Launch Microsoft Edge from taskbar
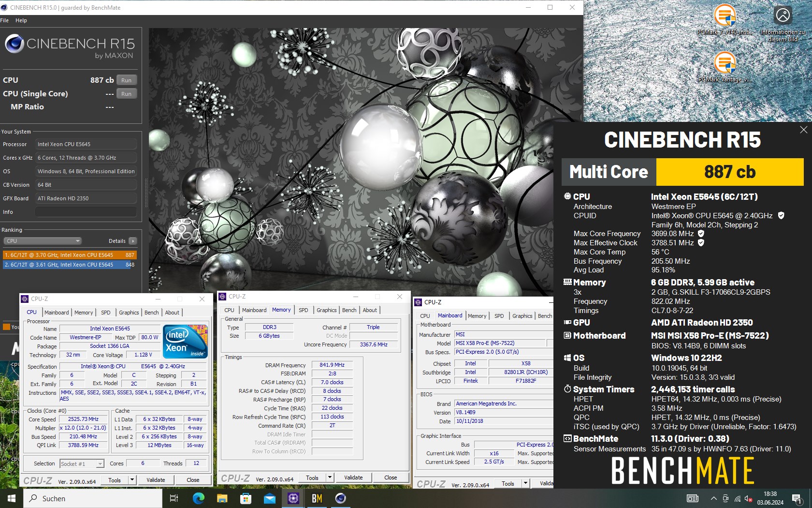 (199, 498)
